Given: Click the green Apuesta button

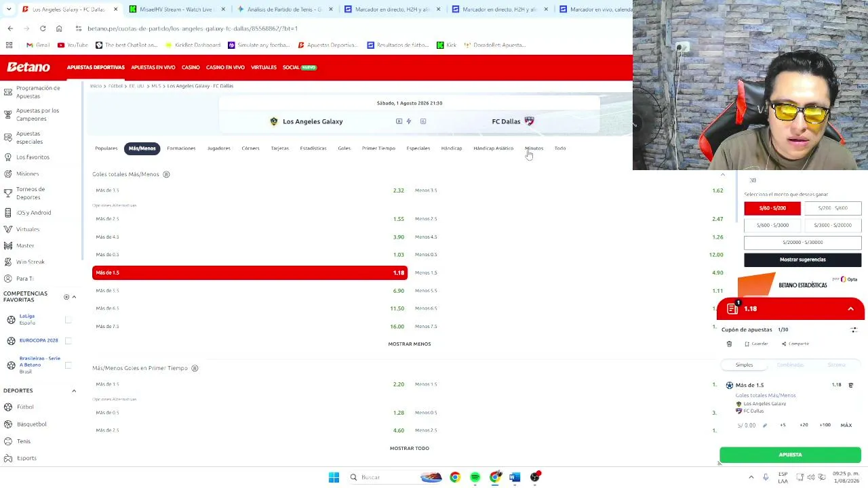Looking at the screenshot, I should tap(791, 455).
